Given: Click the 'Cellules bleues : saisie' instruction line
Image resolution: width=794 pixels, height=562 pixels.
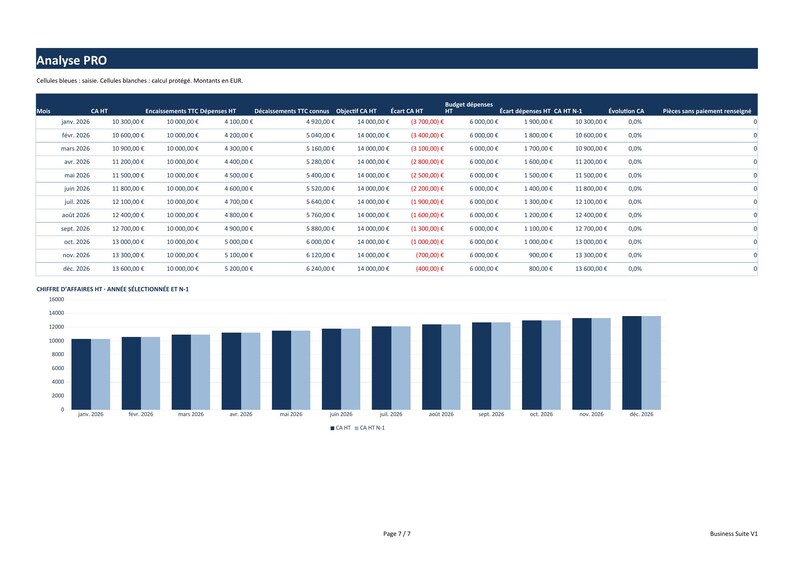Looking at the screenshot, I should 140,81.
